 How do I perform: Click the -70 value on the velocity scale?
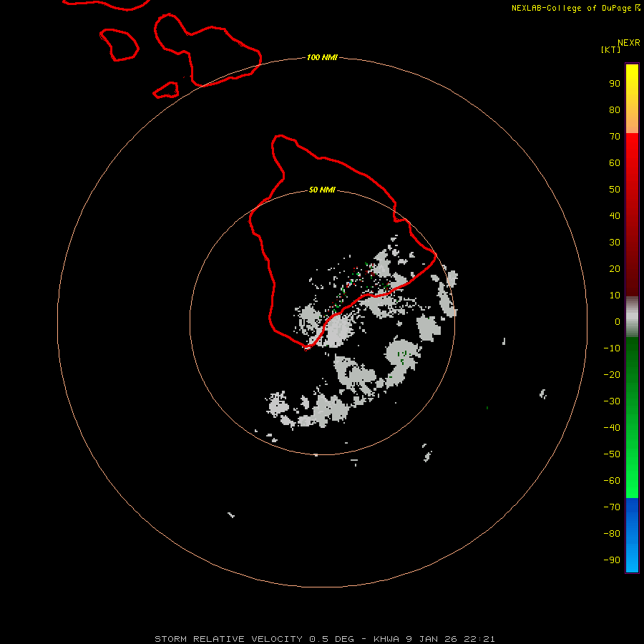point(612,507)
